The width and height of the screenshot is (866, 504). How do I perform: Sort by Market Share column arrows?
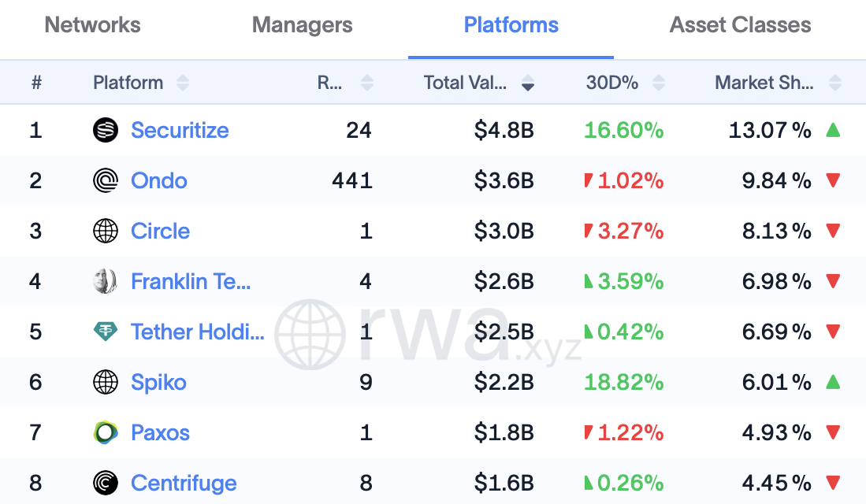tap(835, 83)
